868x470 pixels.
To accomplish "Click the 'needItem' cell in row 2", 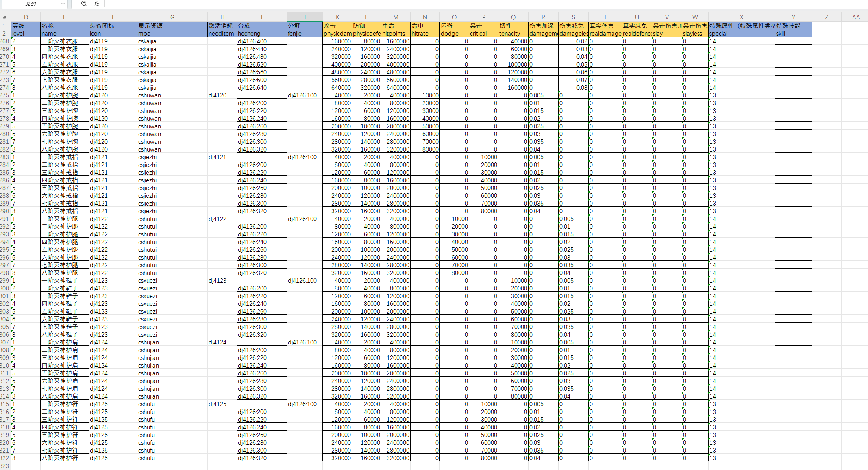I will 222,34.
